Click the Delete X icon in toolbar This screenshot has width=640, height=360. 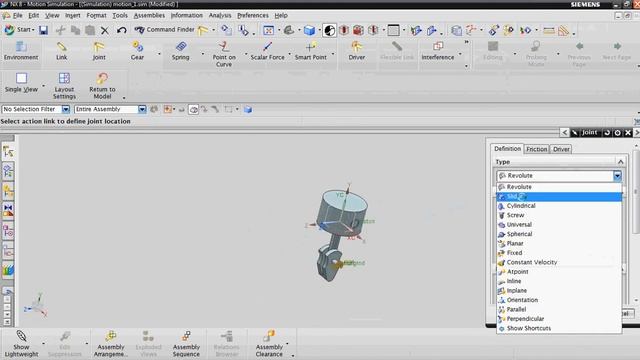[x=105, y=30]
